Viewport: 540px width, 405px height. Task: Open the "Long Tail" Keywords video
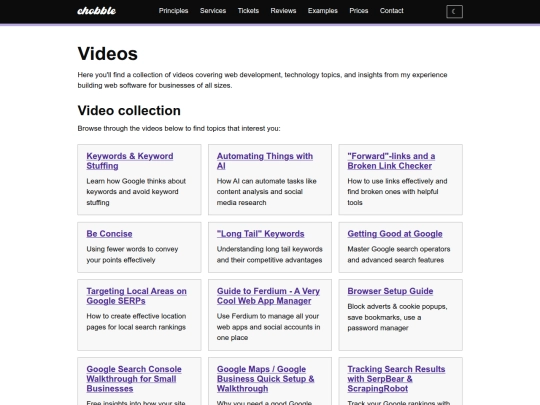click(x=260, y=233)
